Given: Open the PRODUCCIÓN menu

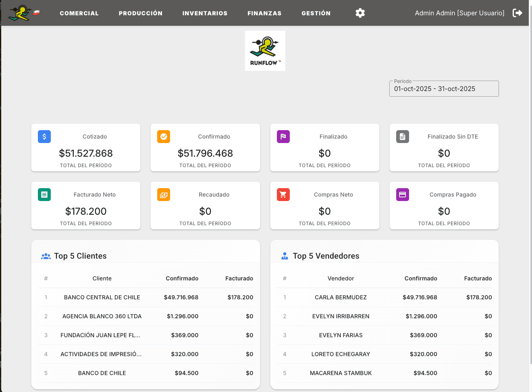Looking at the screenshot, I should tap(140, 13).
